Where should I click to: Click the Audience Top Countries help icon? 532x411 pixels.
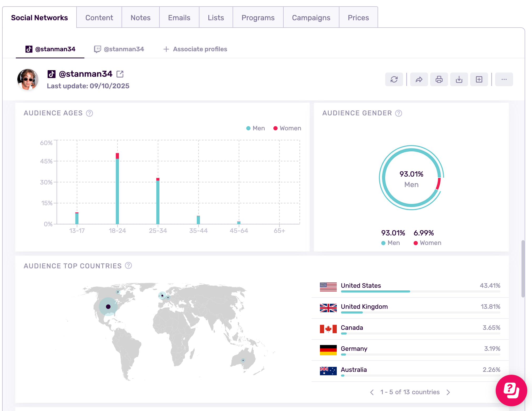[128, 266]
